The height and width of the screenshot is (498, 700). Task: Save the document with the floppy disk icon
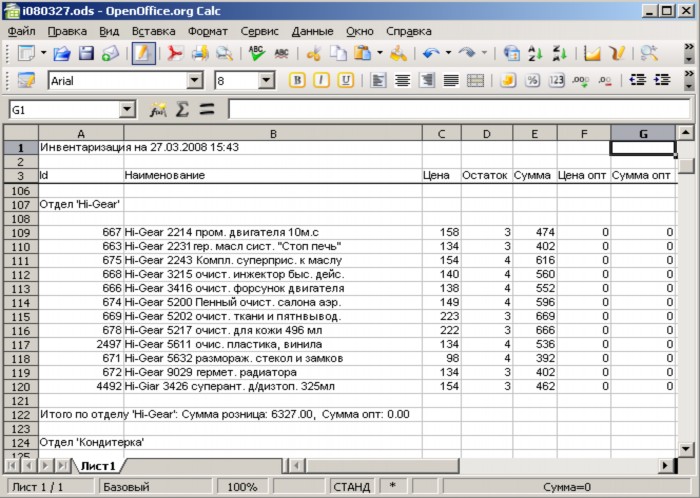tap(86, 54)
